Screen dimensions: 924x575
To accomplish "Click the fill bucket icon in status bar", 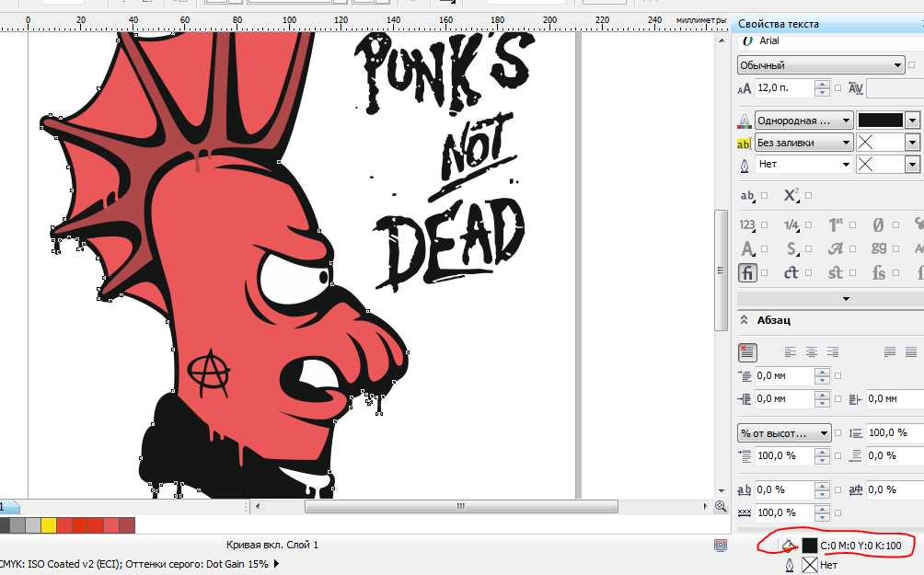I will click(x=789, y=546).
